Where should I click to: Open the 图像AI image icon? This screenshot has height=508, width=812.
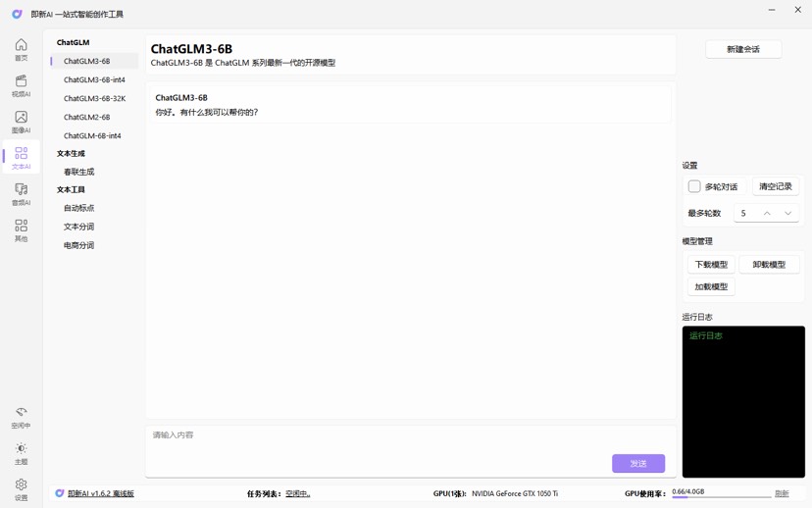(x=21, y=117)
